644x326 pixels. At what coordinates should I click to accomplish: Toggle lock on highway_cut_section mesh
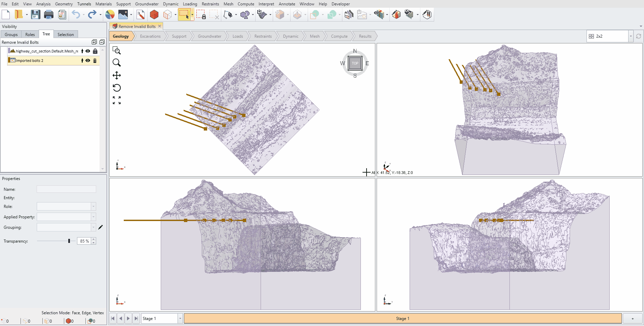95,51
